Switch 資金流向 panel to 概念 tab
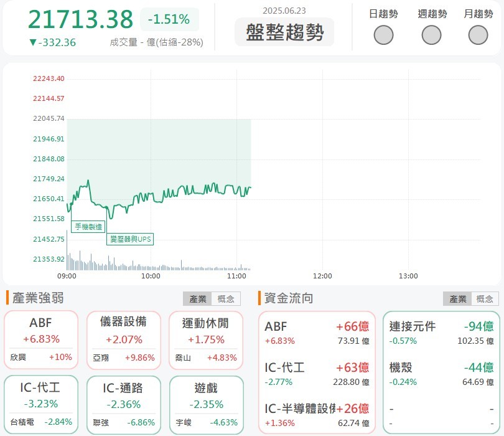This screenshot has width=504, height=436. pos(485,299)
